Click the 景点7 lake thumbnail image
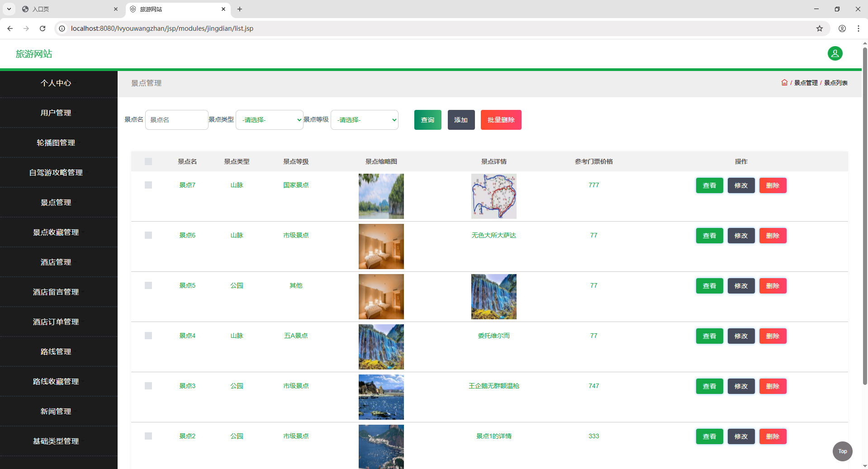Viewport: 868px width, 469px height. 381,196
